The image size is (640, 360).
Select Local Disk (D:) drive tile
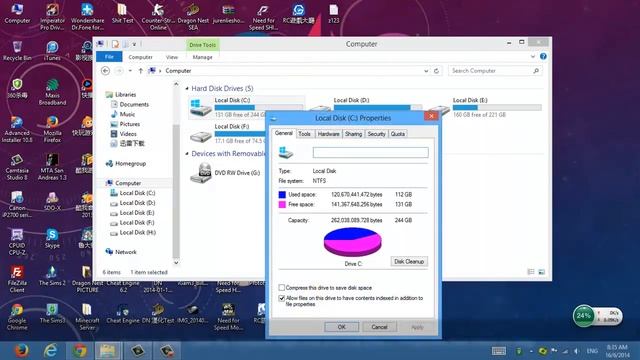tap(366, 104)
